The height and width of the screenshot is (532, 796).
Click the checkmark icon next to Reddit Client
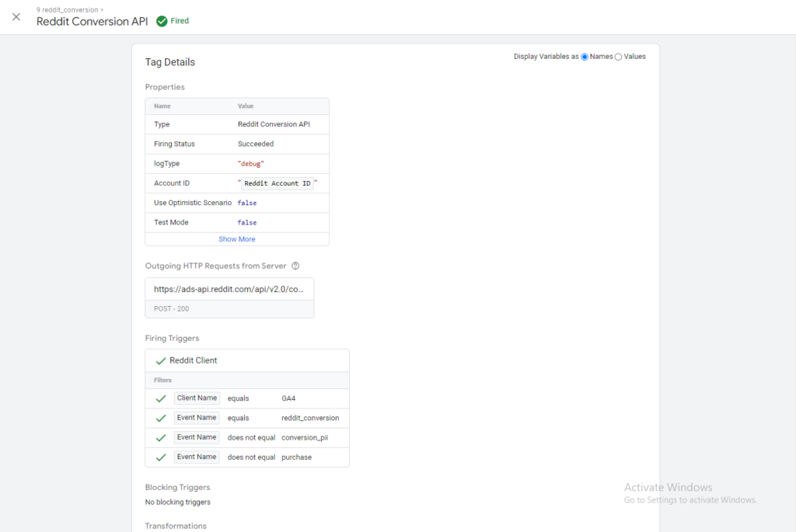click(x=161, y=361)
